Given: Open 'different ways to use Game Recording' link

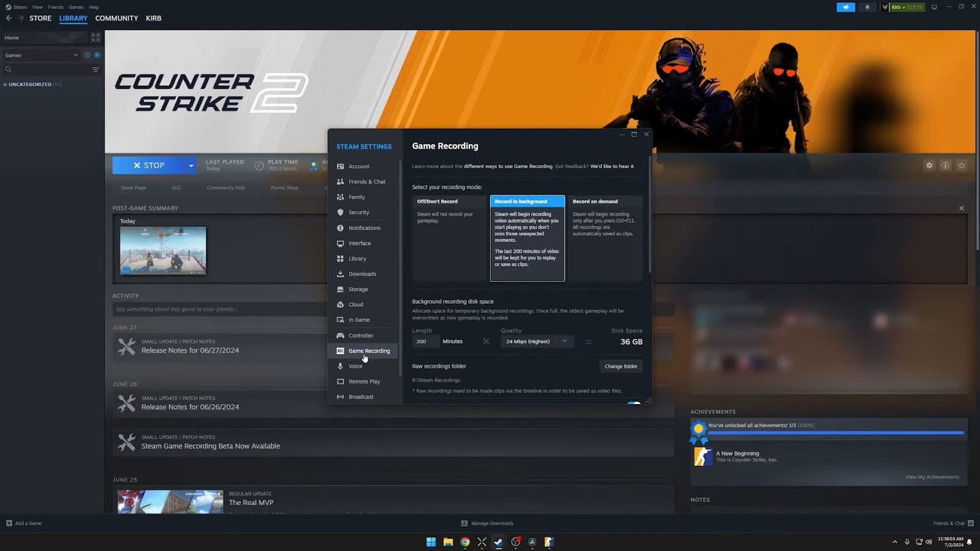Looking at the screenshot, I should (508, 167).
